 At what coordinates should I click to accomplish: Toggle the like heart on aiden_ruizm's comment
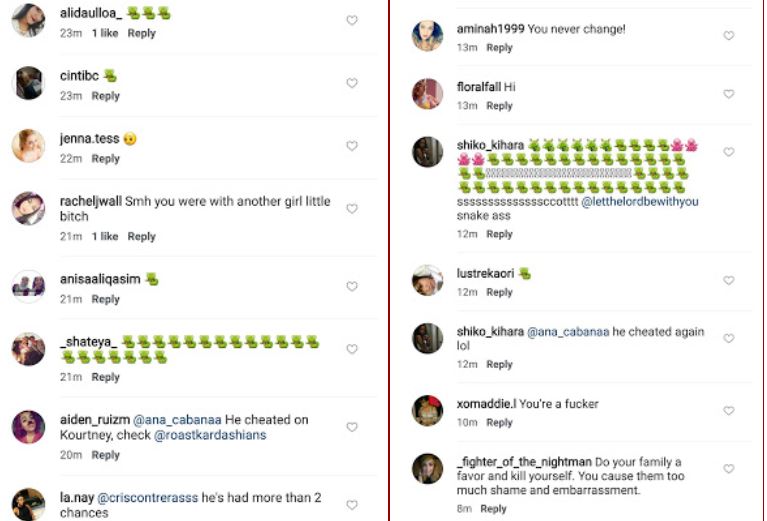pos(352,427)
